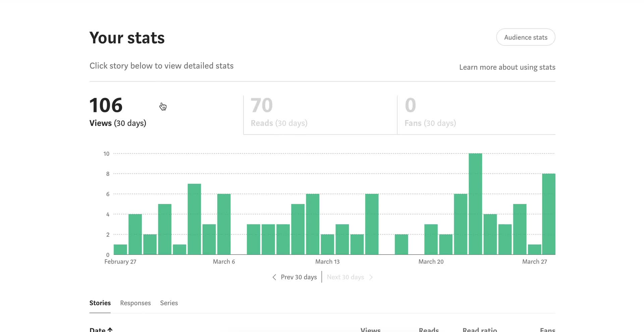The height and width of the screenshot is (332, 644).
Task: Open the Series tab
Action: click(169, 303)
